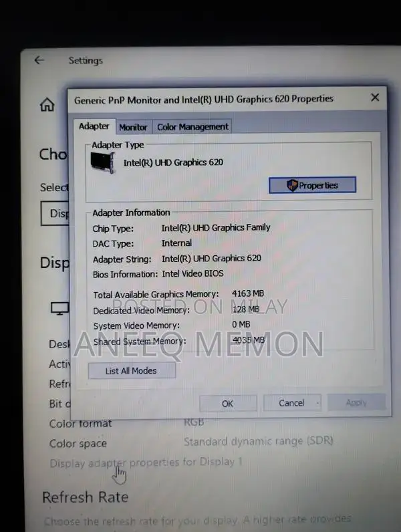Click the 0 MB system video memory value
This screenshot has height=532, width=401.
click(241, 325)
